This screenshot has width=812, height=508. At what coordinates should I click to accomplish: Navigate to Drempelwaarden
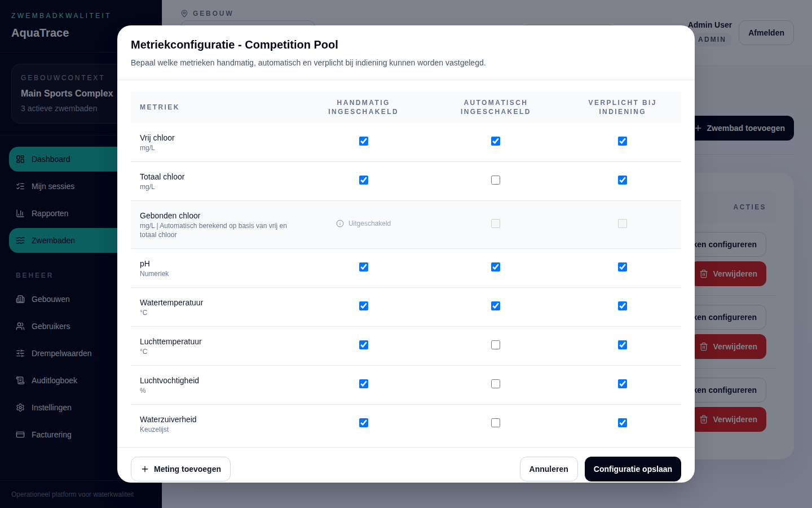[x=63, y=353]
